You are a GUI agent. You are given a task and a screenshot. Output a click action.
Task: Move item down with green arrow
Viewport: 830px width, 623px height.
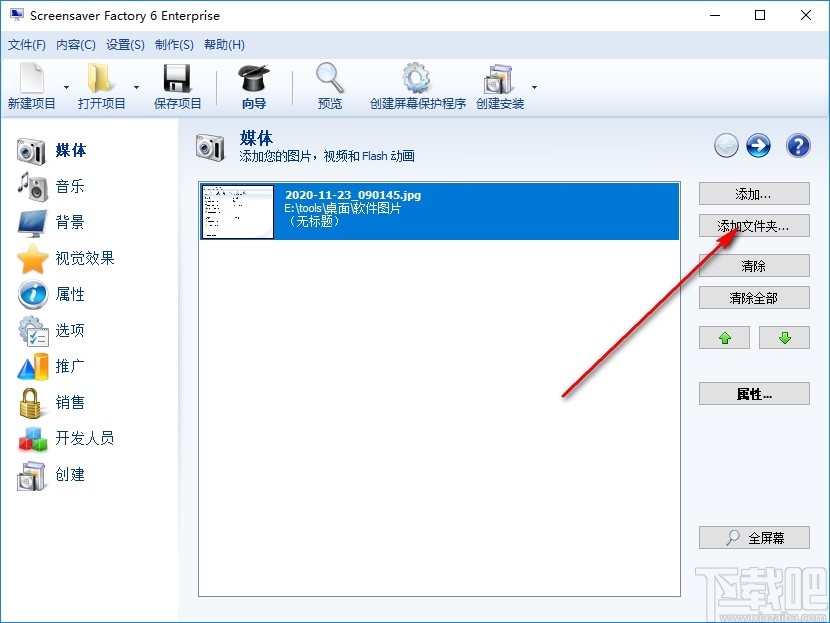click(784, 338)
